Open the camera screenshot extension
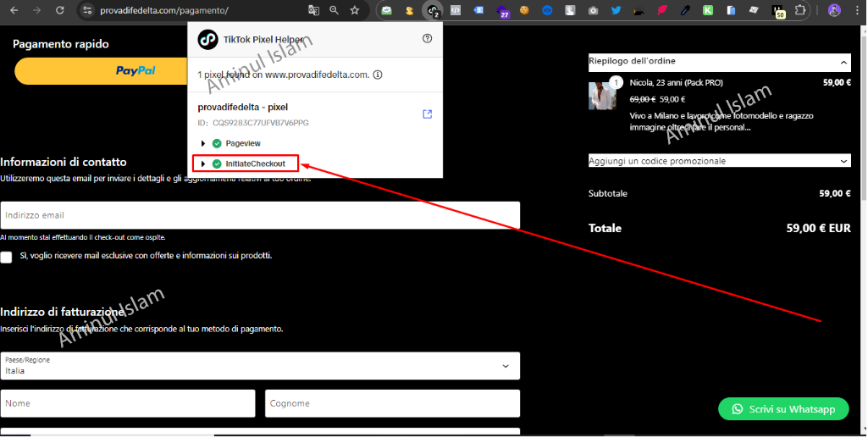 point(593,10)
